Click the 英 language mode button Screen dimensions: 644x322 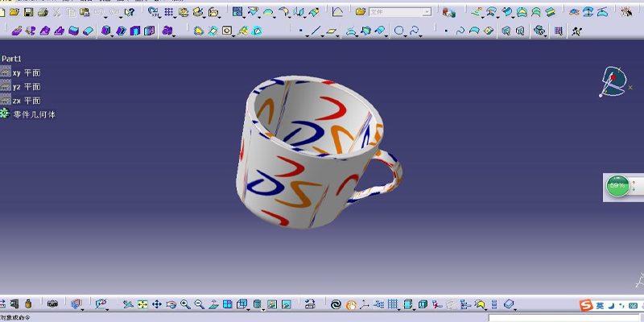coord(602,305)
